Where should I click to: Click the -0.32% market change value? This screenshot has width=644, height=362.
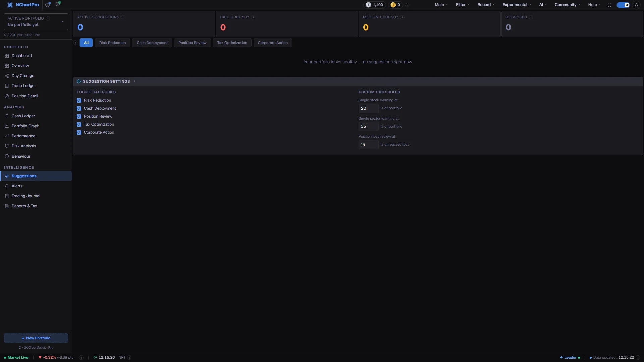click(x=49, y=357)
